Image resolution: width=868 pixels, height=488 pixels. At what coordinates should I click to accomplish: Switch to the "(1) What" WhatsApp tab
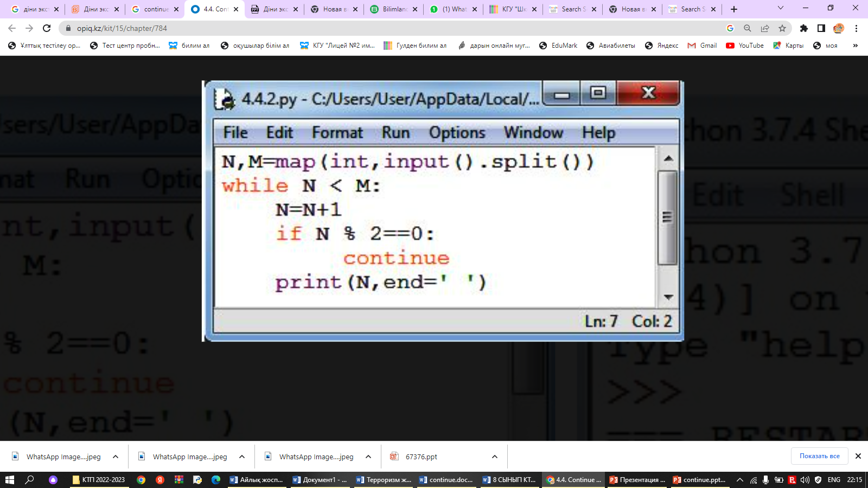(454, 9)
